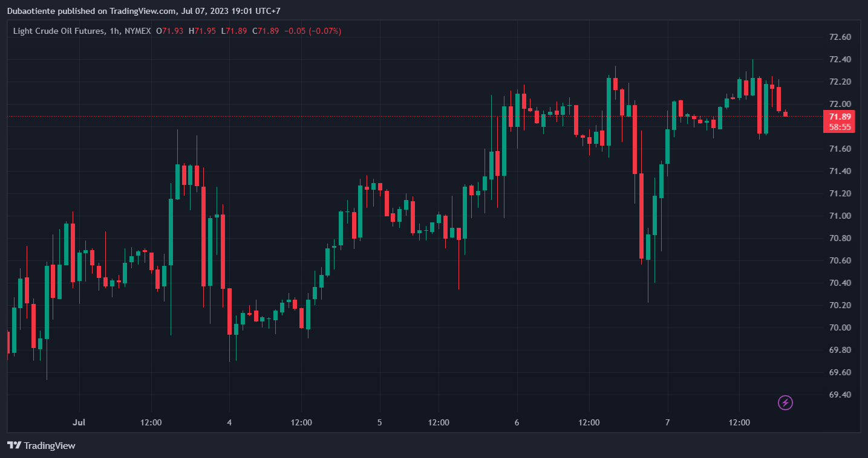
Task: Click the Jul label on time axis
Action: point(79,422)
